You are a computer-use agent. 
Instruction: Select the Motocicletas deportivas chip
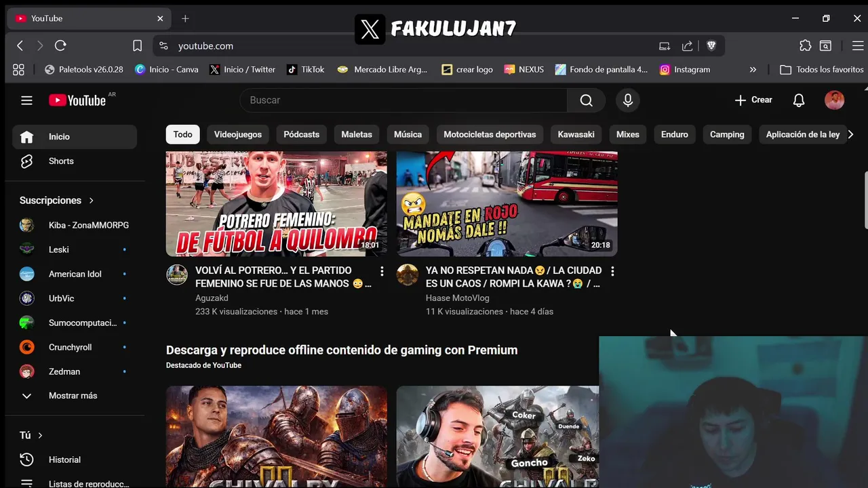490,134
